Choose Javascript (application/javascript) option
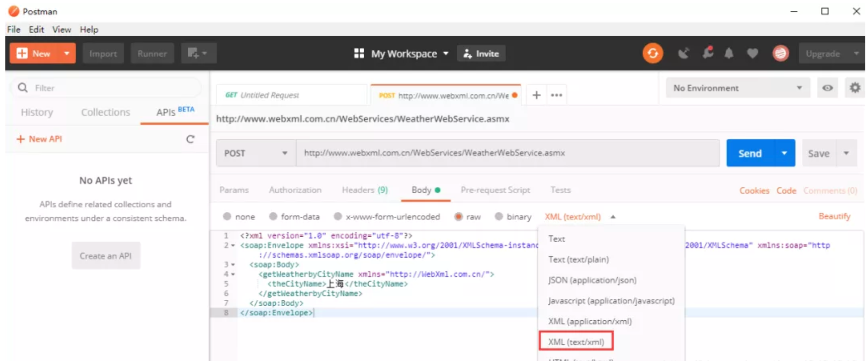868x361 pixels. 611,301
